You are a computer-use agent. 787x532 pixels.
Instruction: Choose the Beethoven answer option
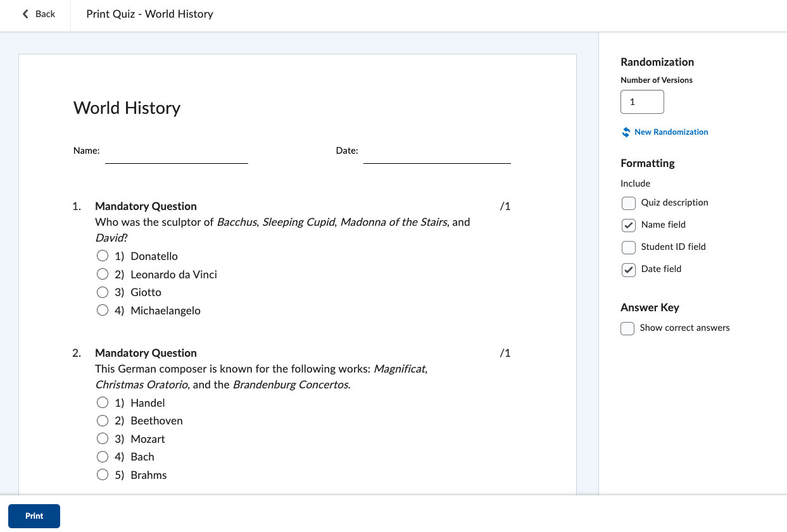pyautogui.click(x=103, y=421)
